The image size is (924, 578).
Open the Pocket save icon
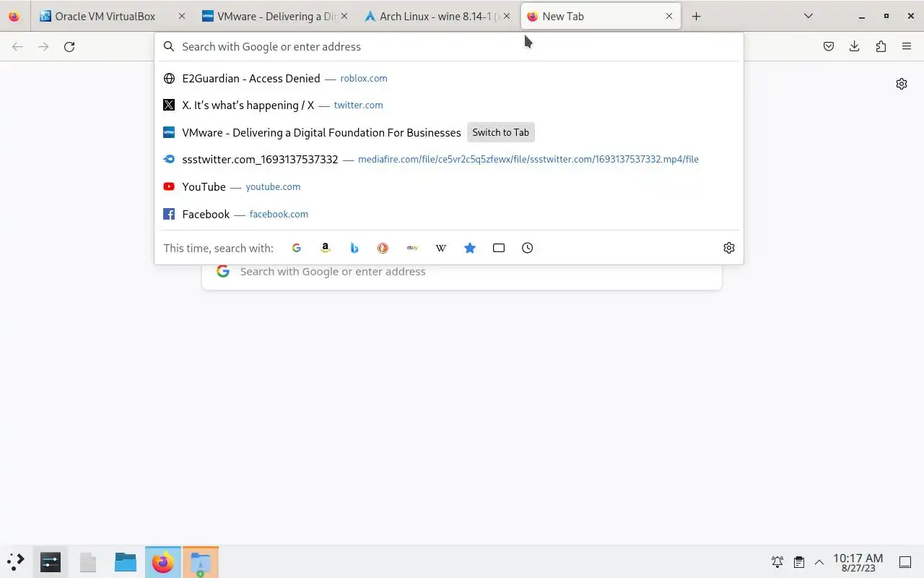tap(829, 46)
